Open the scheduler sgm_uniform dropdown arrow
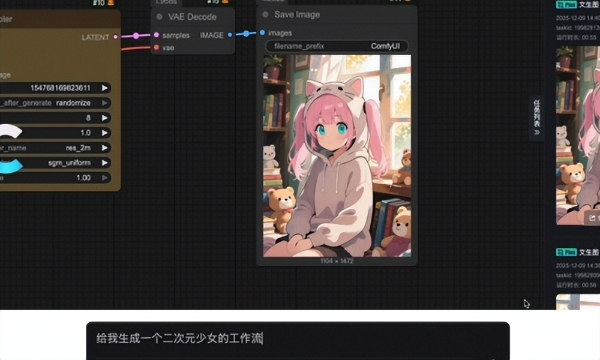The height and width of the screenshot is (360, 600). click(x=104, y=163)
